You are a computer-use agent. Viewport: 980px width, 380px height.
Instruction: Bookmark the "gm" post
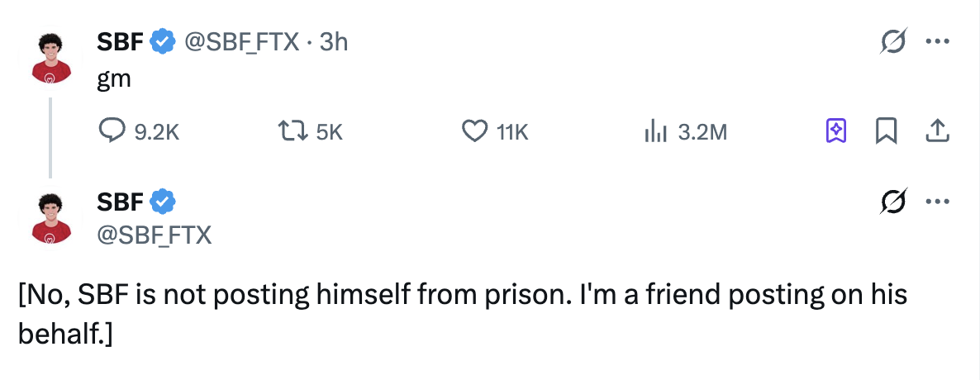pyautogui.click(x=887, y=130)
